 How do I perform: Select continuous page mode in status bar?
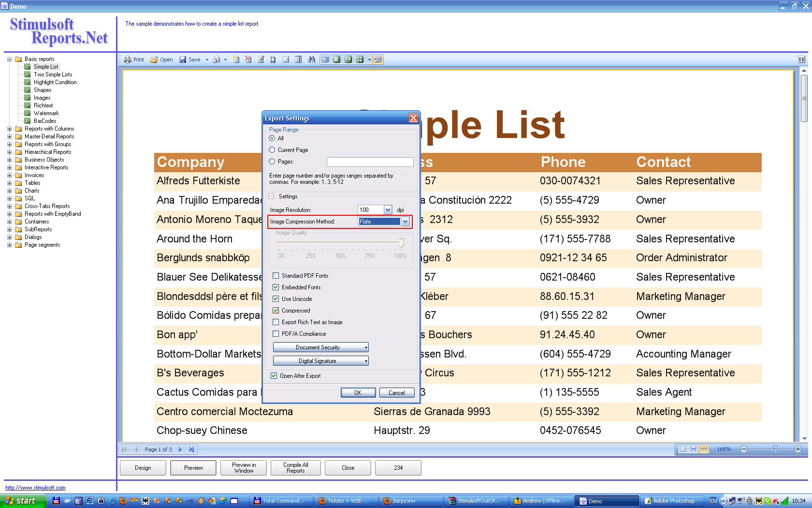pos(693,449)
